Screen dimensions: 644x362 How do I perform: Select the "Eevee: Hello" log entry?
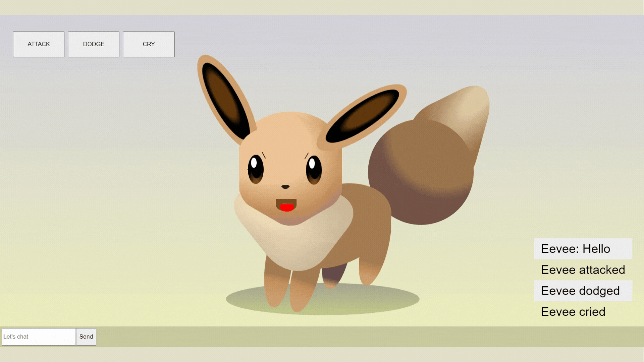click(x=583, y=249)
